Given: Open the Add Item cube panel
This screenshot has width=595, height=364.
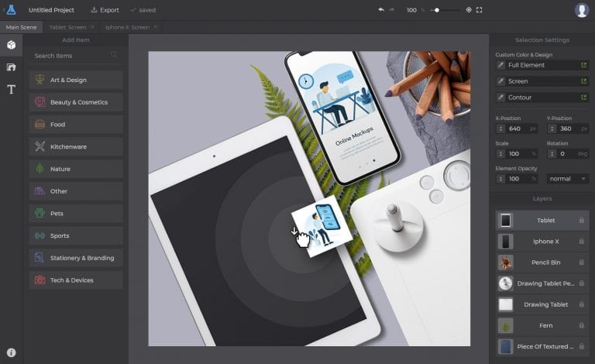Looking at the screenshot, I should 12,45.
